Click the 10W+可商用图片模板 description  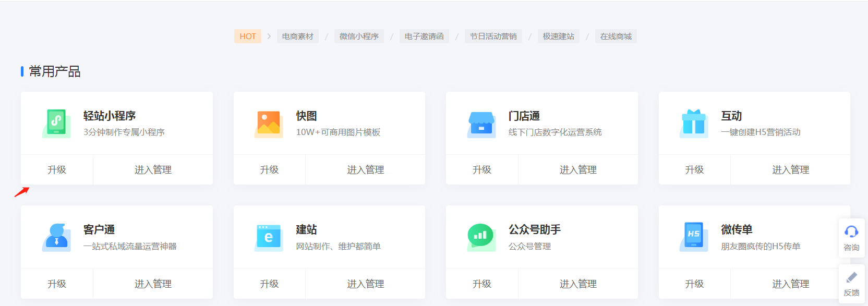(x=338, y=132)
